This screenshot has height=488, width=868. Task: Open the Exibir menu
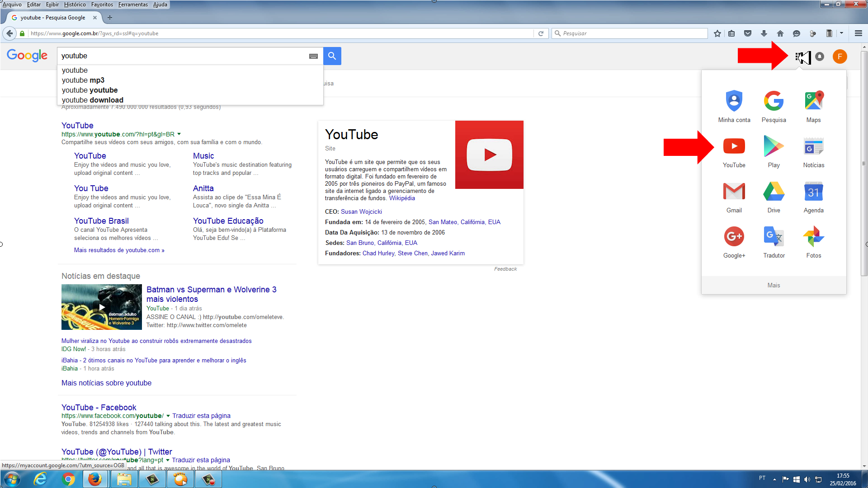click(x=52, y=5)
